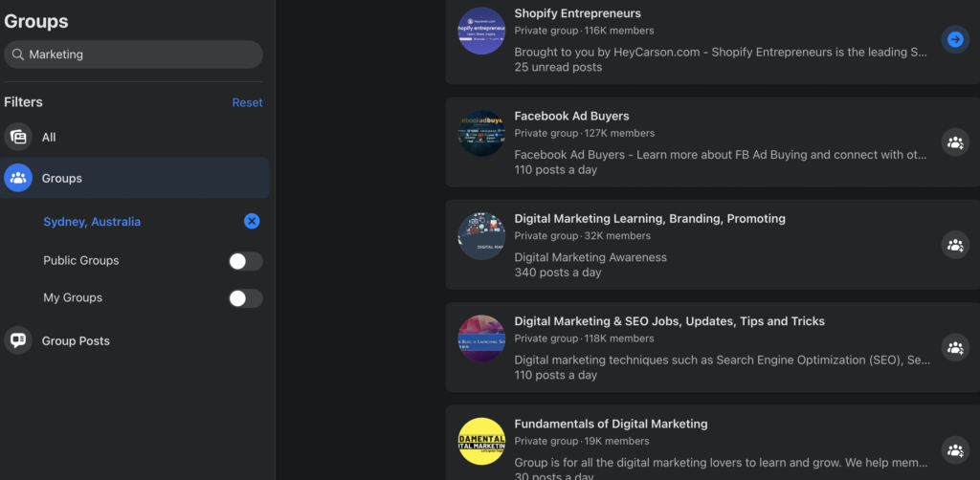Select the Groups filter icon
Image resolution: width=980 pixels, height=480 pixels.
coord(18,178)
